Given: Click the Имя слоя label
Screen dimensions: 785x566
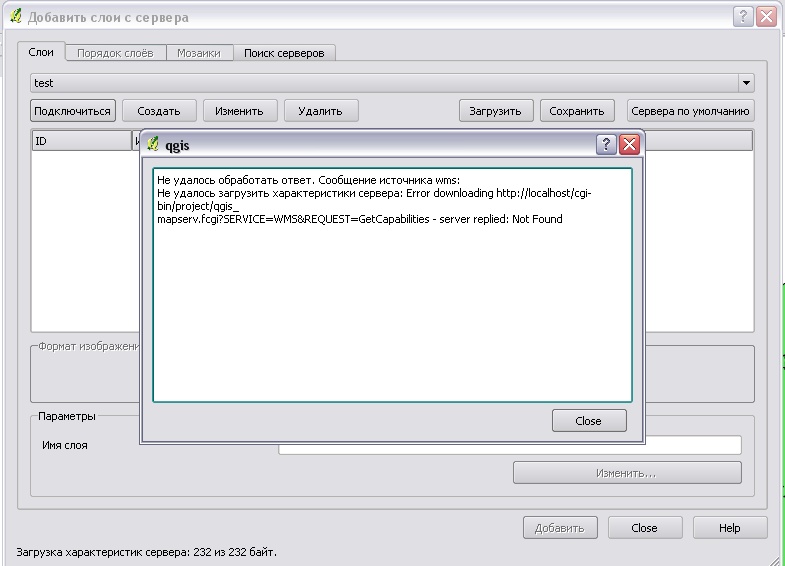Looking at the screenshot, I should 65,445.
